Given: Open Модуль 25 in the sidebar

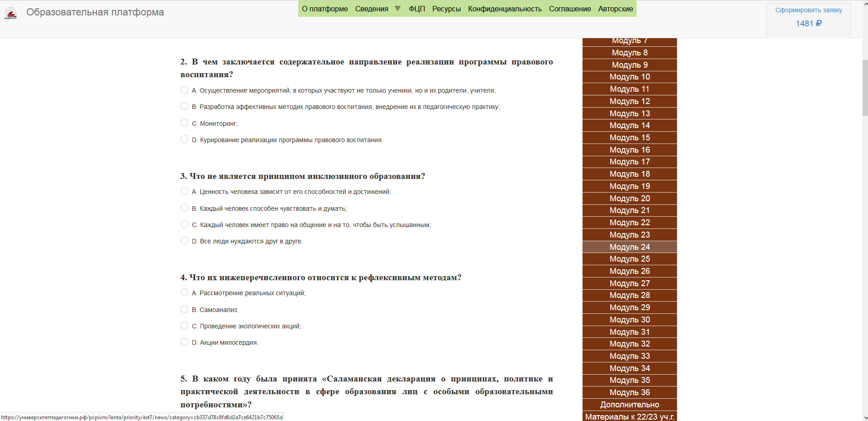Looking at the screenshot, I should [629, 259].
